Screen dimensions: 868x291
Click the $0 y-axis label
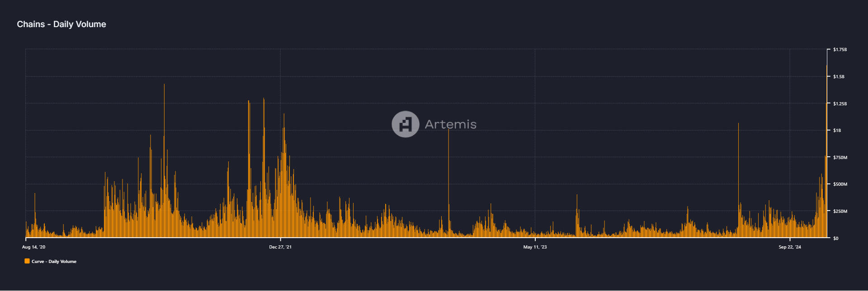(x=835, y=239)
